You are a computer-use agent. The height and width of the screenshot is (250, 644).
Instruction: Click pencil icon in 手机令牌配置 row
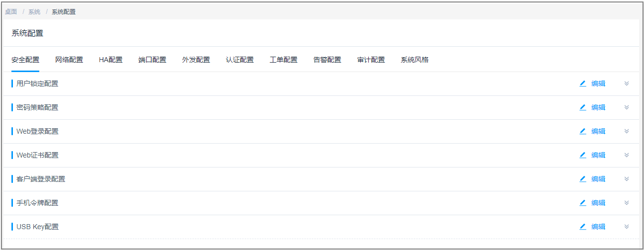click(x=583, y=203)
